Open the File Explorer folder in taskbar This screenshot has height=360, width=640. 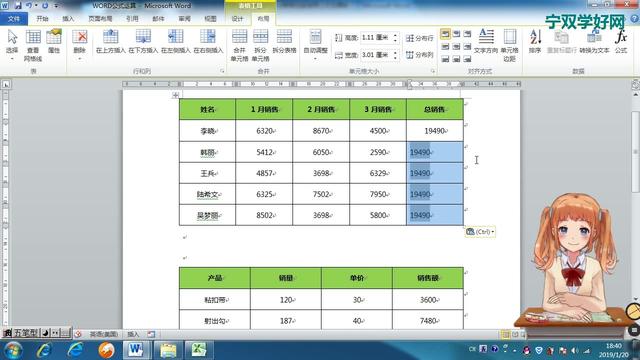pyautogui.click(x=168, y=350)
